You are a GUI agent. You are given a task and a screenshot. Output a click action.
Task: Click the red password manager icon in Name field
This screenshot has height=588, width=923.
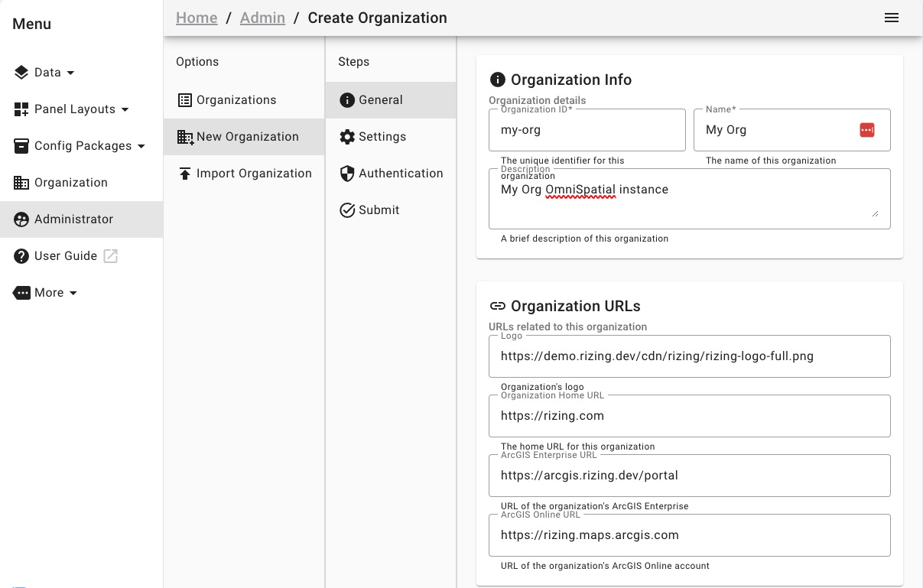tap(866, 130)
